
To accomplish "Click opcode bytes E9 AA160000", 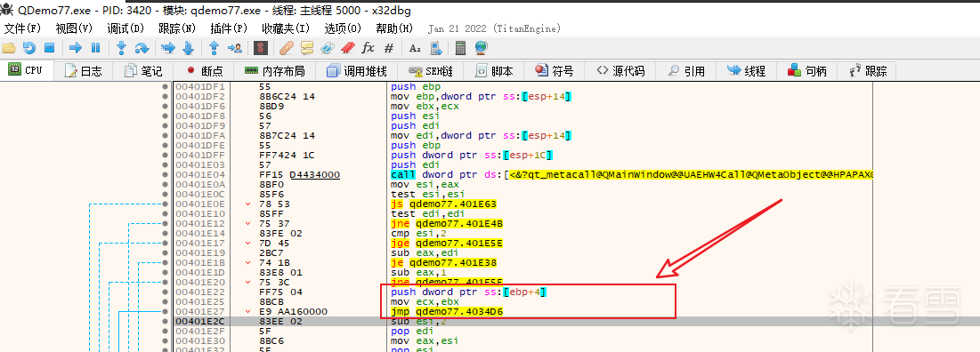I will pyautogui.click(x=293, y=311).
